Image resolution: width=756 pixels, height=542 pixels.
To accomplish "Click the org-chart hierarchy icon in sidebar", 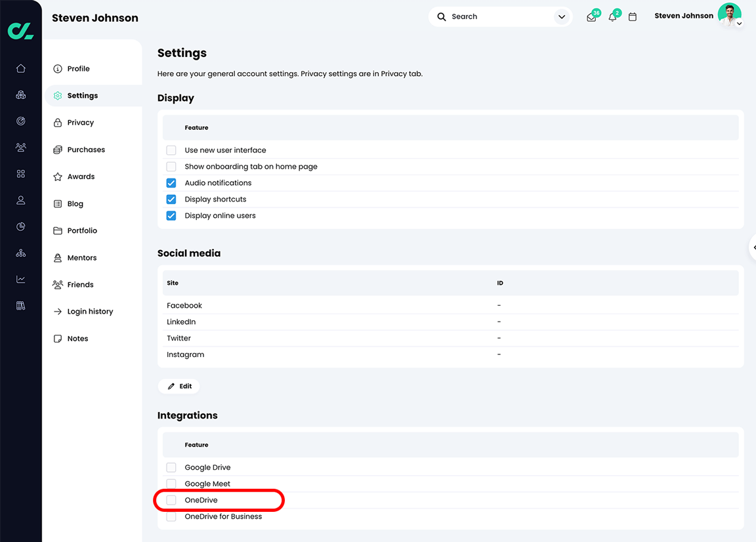I will tap(20, 253).
